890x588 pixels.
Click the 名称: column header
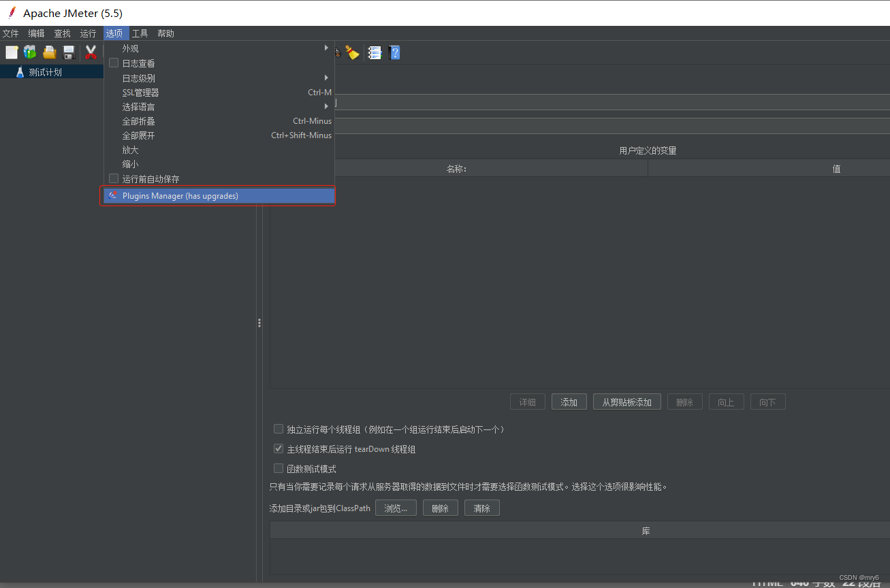pyautogui.click(x=457, y=168)
